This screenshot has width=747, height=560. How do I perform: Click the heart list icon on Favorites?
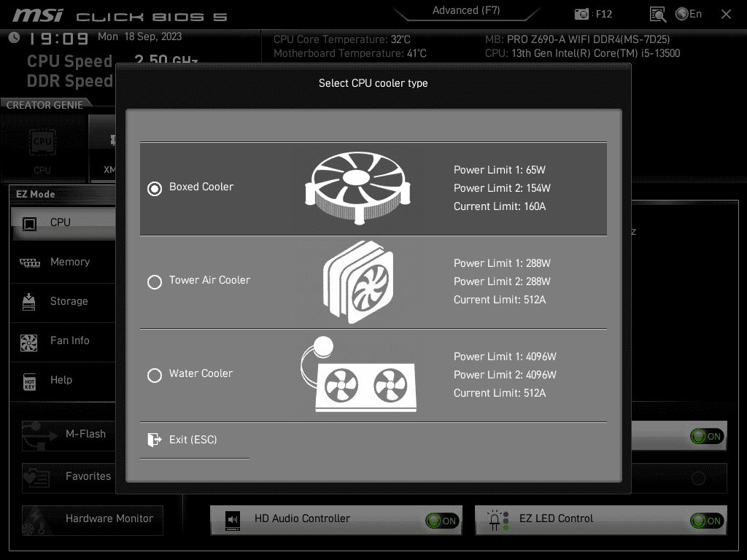[36, 478]
